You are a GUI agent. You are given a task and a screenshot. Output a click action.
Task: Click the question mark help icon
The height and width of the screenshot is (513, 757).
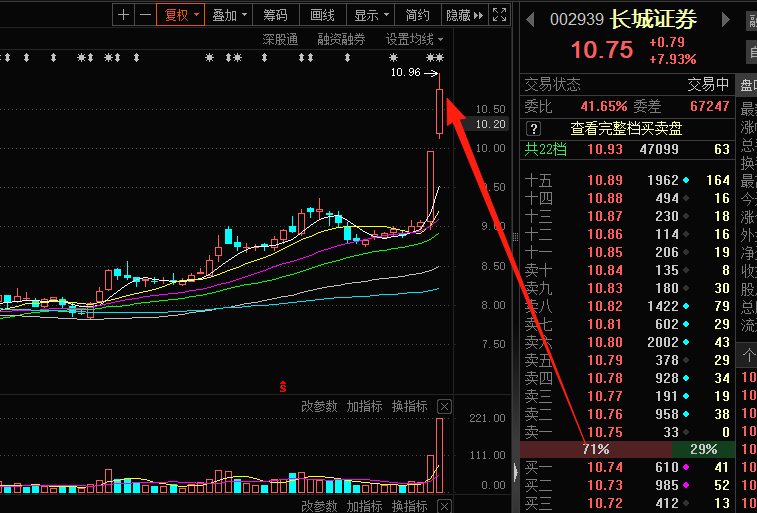533,129
